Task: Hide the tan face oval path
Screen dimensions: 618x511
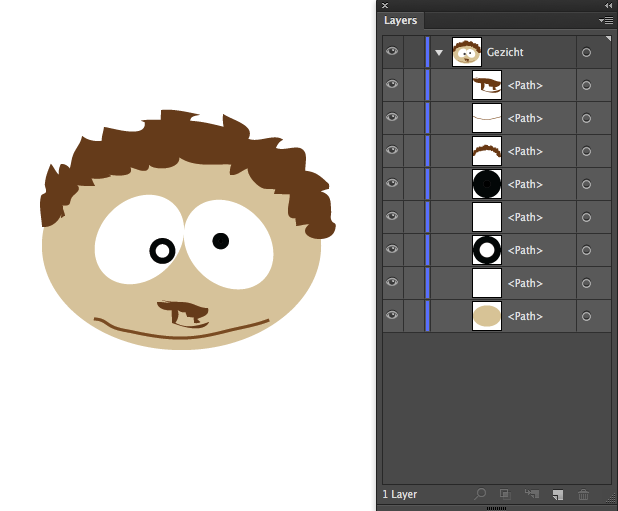Action: point(392,315)
